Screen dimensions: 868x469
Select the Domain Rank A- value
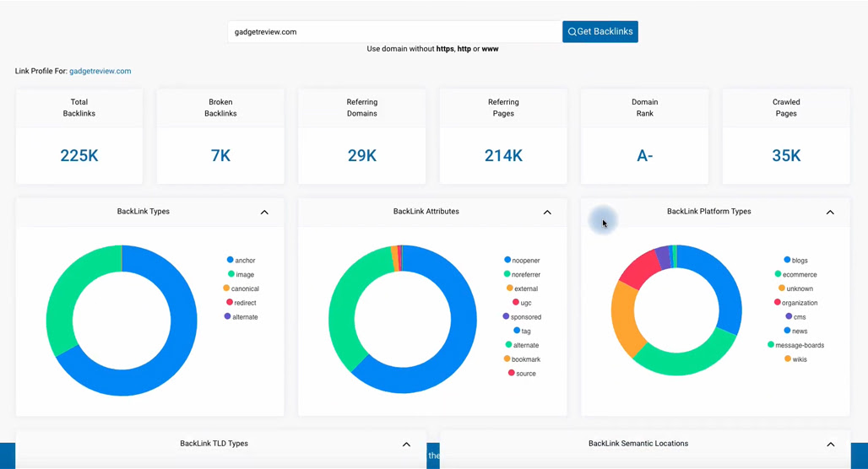pos(645,156)
